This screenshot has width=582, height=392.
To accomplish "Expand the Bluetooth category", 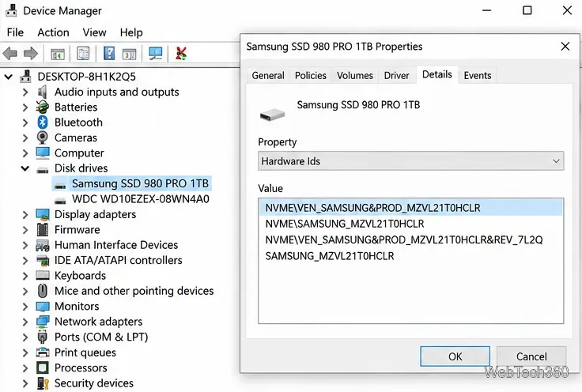I will click(25, 122).
